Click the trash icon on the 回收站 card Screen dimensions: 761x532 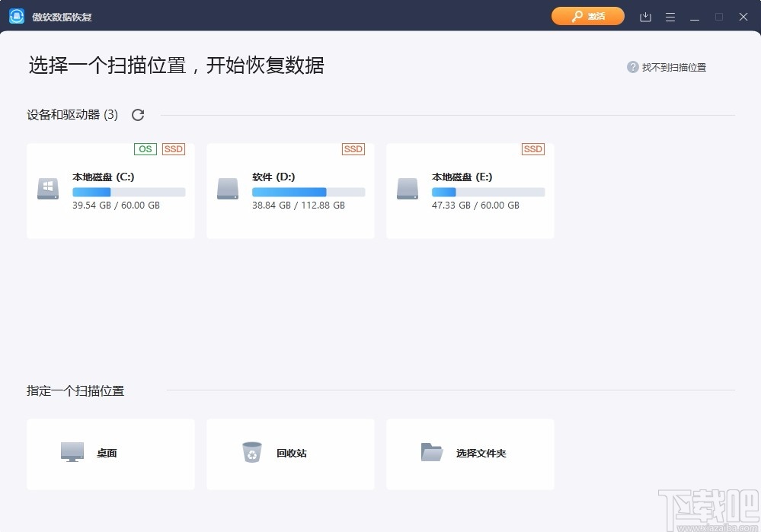[x=251, y=451]
